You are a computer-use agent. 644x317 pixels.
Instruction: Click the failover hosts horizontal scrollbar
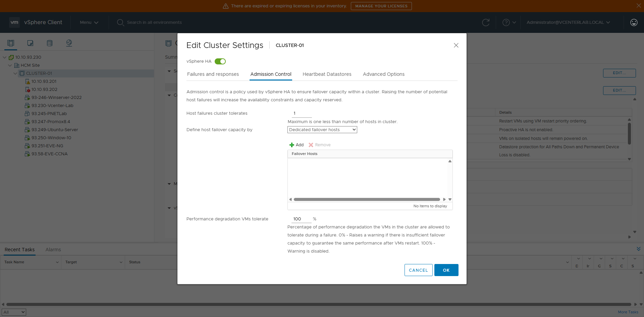(367, 199)
